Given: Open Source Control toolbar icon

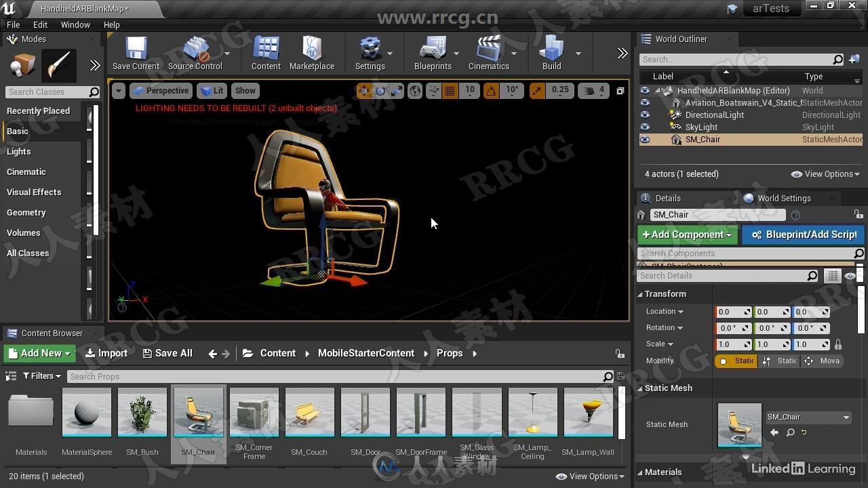Looking at the screenshot, I should coord(195,53).
